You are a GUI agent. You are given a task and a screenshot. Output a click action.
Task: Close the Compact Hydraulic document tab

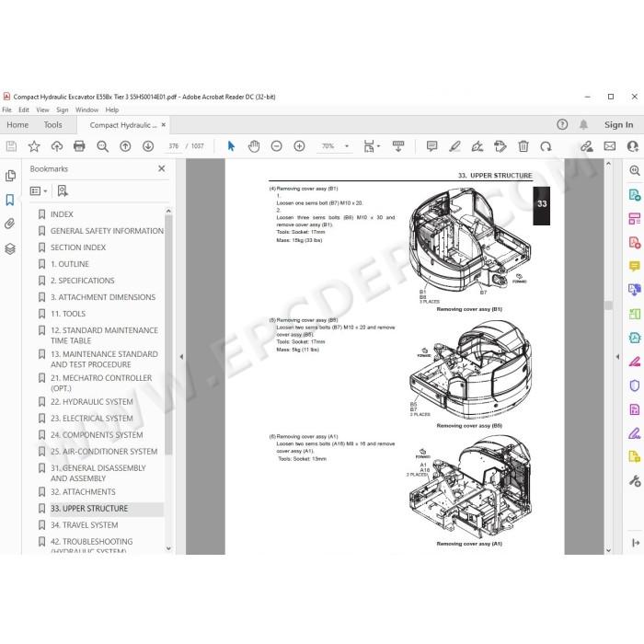point(164,125)
